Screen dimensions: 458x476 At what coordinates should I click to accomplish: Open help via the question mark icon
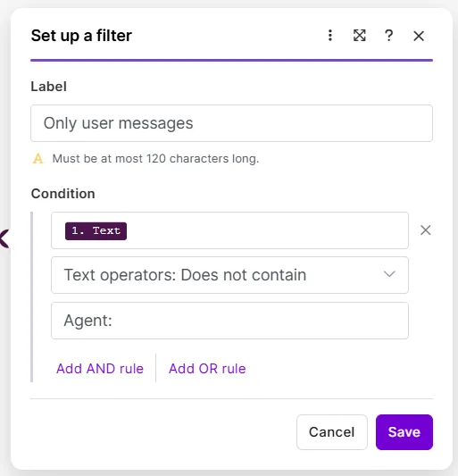(x=388, y=36)
